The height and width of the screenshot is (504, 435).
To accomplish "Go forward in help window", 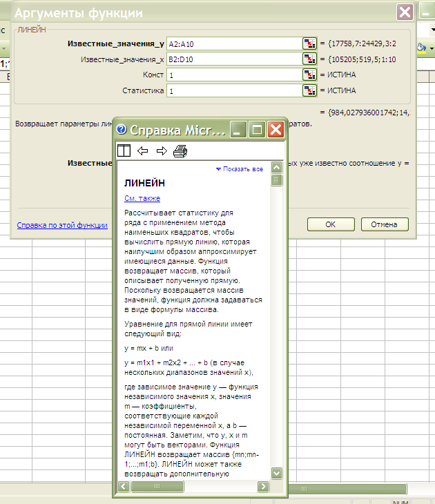I will 162,151.
